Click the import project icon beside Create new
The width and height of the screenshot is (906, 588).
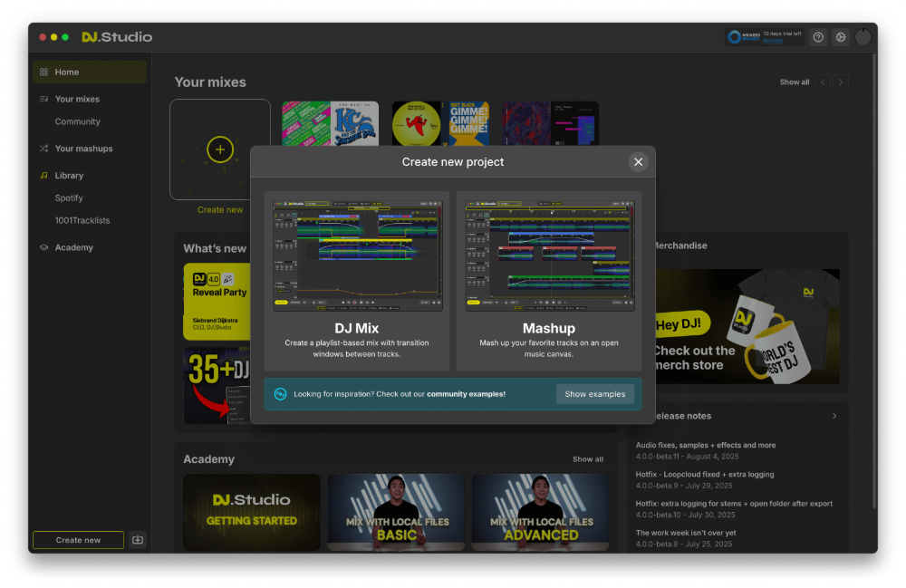(x=138, y=539)
